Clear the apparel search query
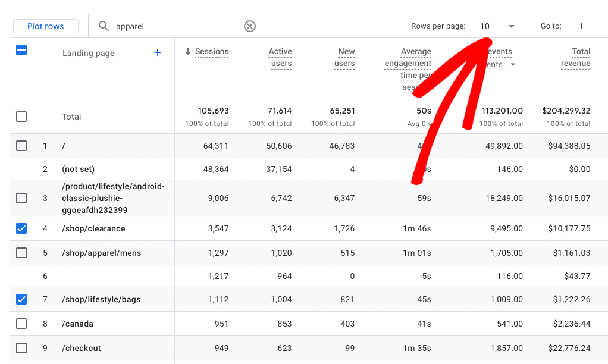The height and width of the screenshot is (364, 608). pyautogui.click(x=249, y=26)
